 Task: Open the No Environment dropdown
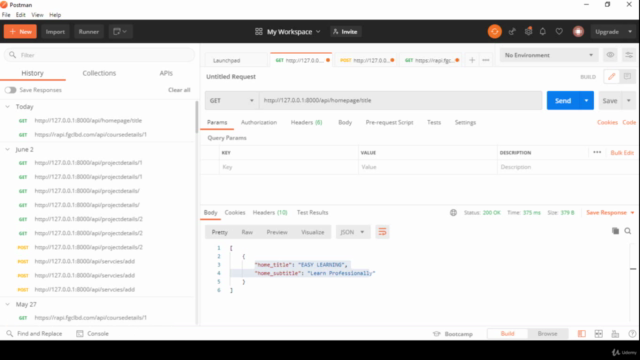point(549,55)
